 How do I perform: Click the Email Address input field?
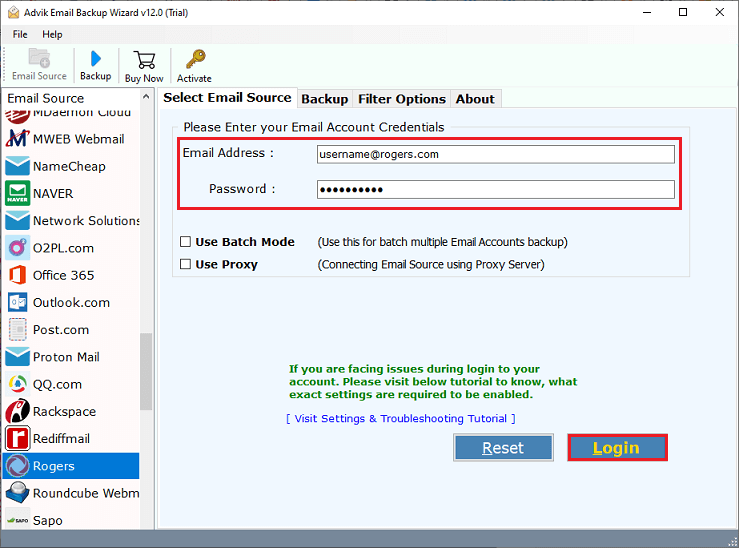(495, 154)
